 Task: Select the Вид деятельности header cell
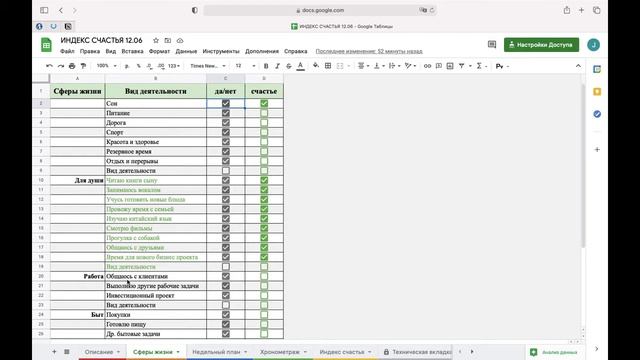156,91
